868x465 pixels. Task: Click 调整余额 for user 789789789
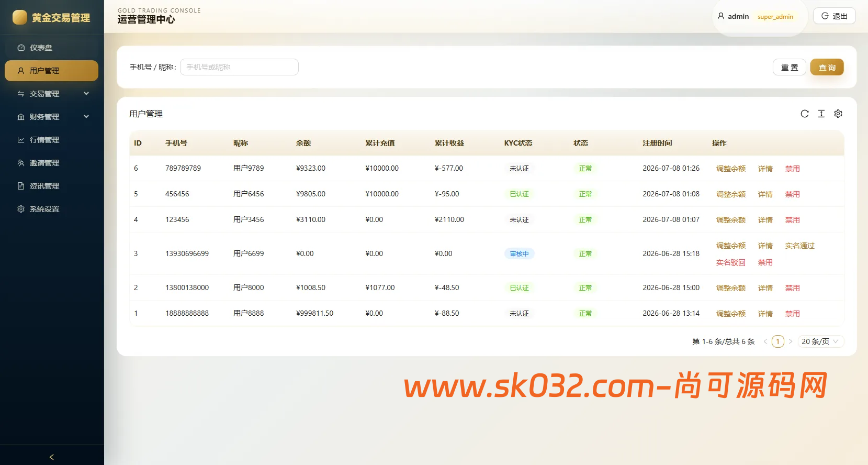pyautogui.click(x=730, y=169)
